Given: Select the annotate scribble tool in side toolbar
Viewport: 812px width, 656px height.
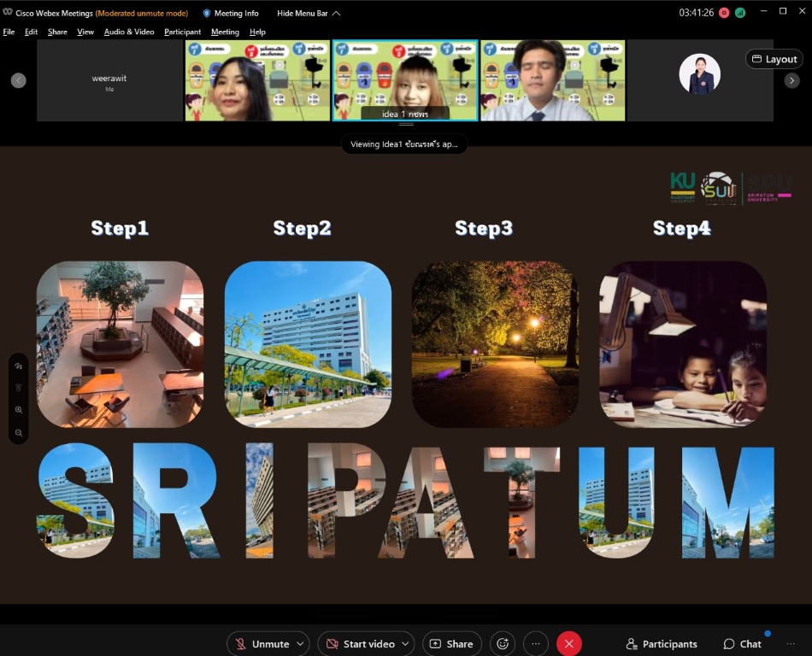Looking at the screenshot, I should pos(19,366).
